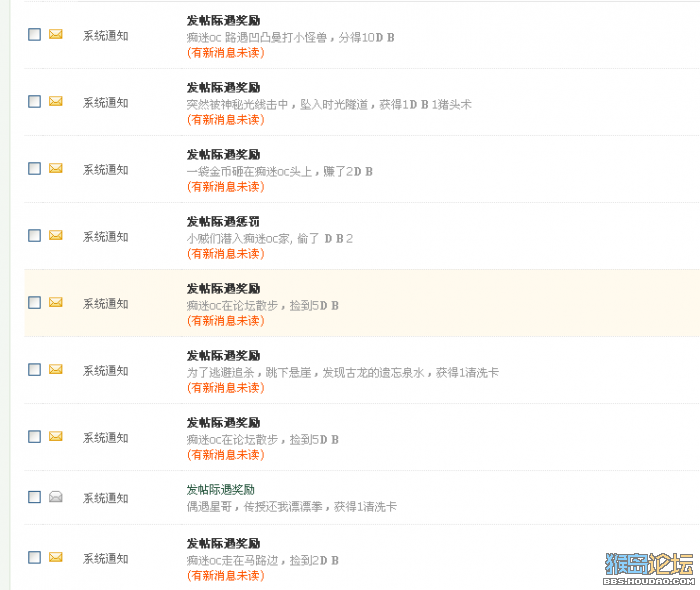Click the envelope icon for the 走在马路边 message
Screen dimensions: 700x590
tap(55, 557)
